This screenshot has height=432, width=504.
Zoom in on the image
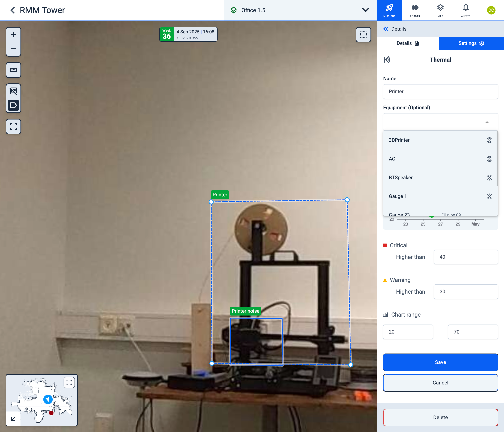tap(13, 35)
